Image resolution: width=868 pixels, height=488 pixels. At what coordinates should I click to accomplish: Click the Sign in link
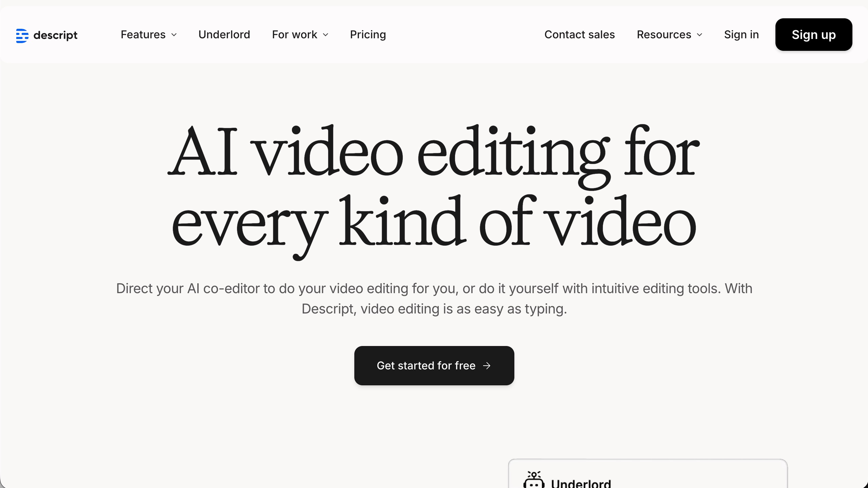tap(741, 35)
